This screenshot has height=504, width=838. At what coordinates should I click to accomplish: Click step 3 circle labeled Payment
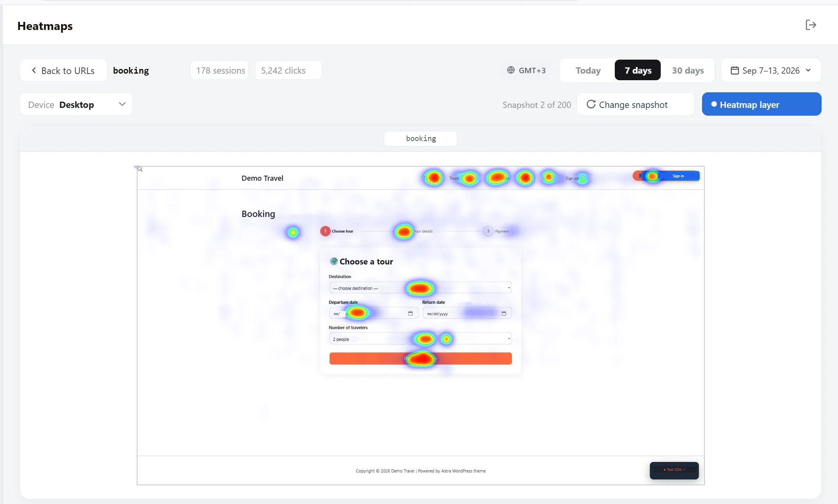488,231
